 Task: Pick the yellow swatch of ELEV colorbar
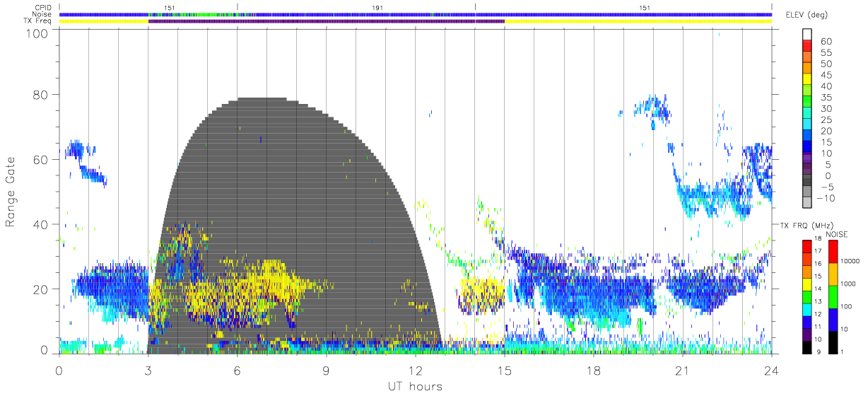click(807, 80)
